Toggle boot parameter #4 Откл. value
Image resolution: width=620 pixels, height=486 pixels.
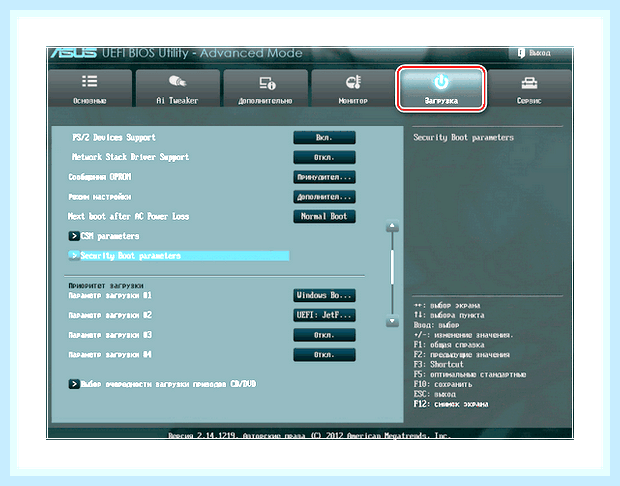click(x=324, y=355)
